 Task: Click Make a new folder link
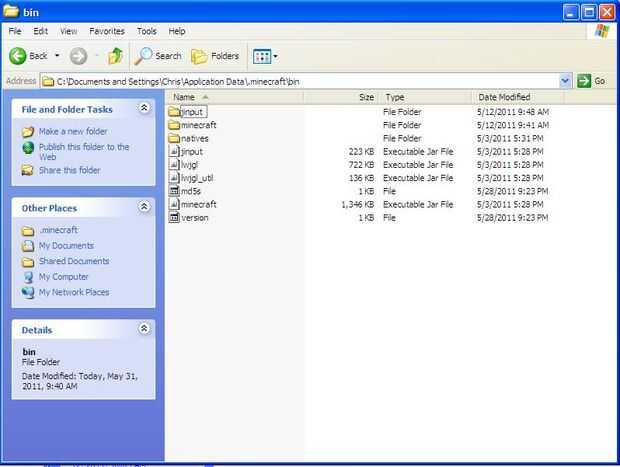coord(73,131)
